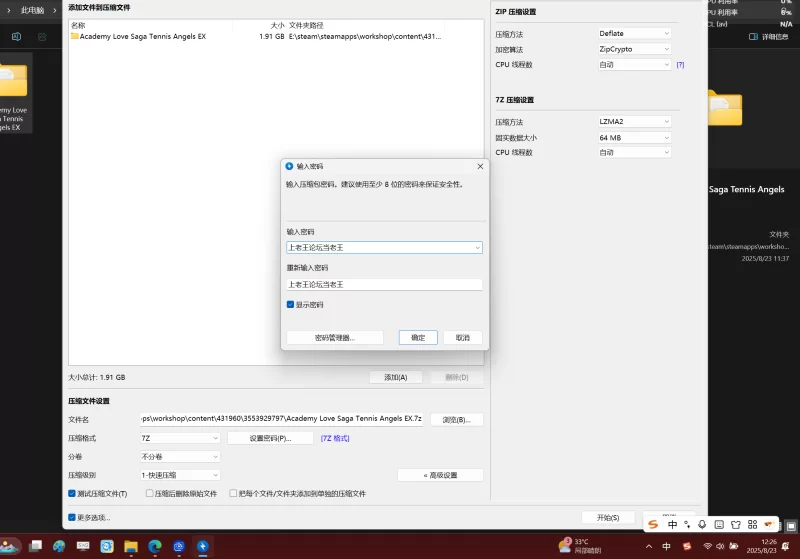Image resolution: width=800 pixels, height=559 pixels.
Task: Open the volume tray icon
Action: click(x=720, y=546)
